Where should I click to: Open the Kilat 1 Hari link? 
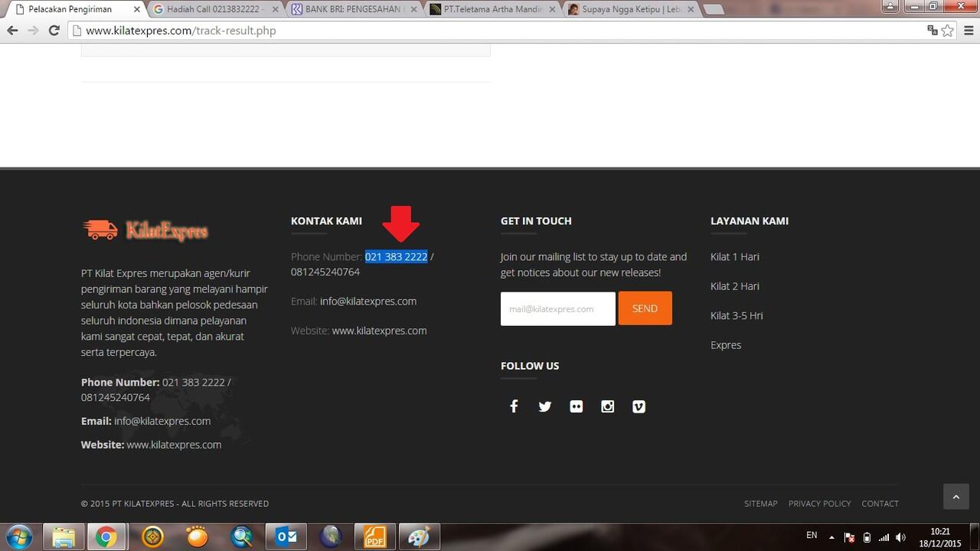tap(734, 256)
